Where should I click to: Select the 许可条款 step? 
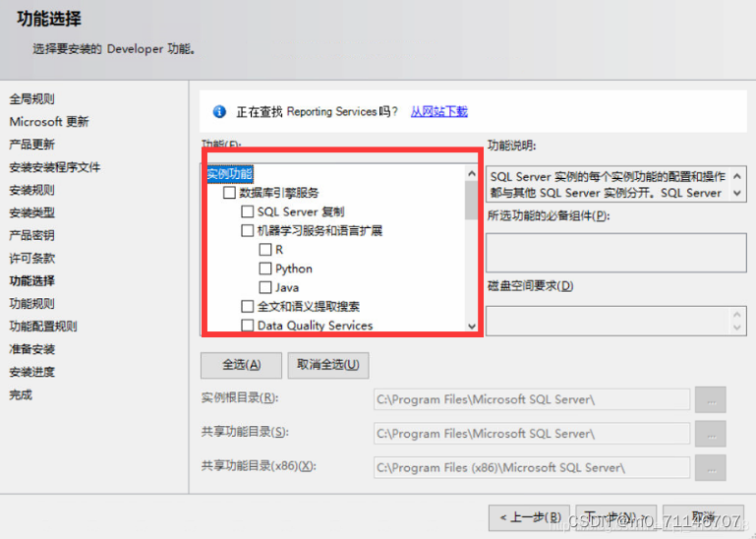coord(31,258)
